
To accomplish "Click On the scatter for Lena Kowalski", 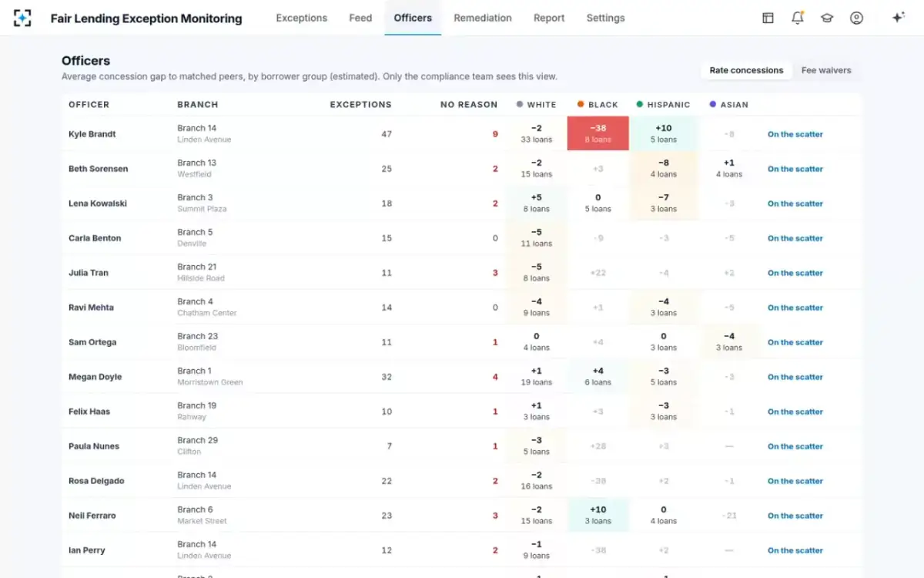I will pos(795,203).
